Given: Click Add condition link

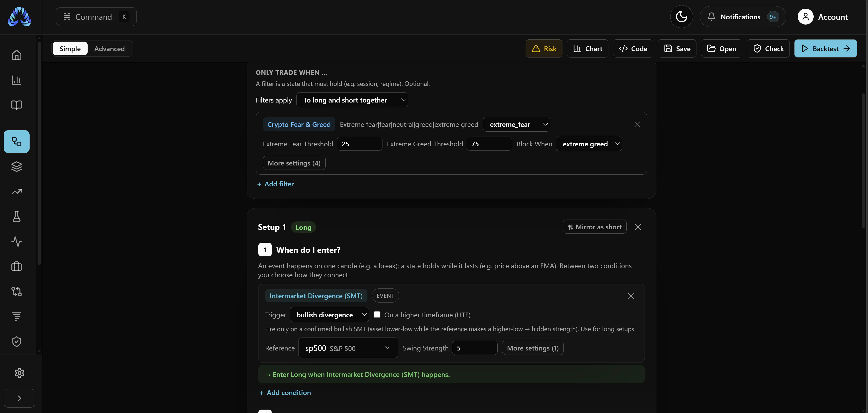Looking at the screenshot, I should 285,393.
